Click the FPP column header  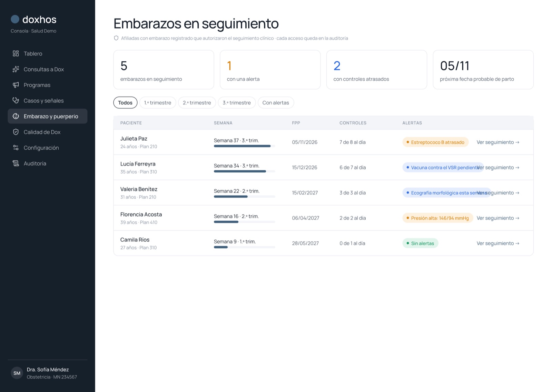tap(296, 123)
